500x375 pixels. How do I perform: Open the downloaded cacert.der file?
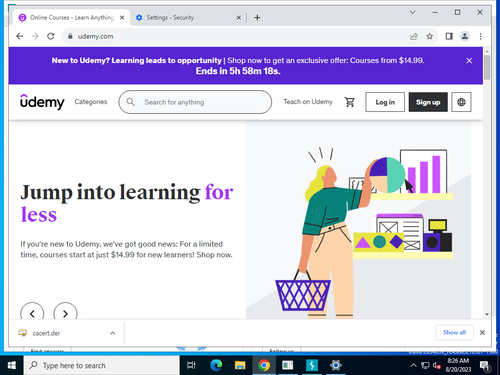47,333
